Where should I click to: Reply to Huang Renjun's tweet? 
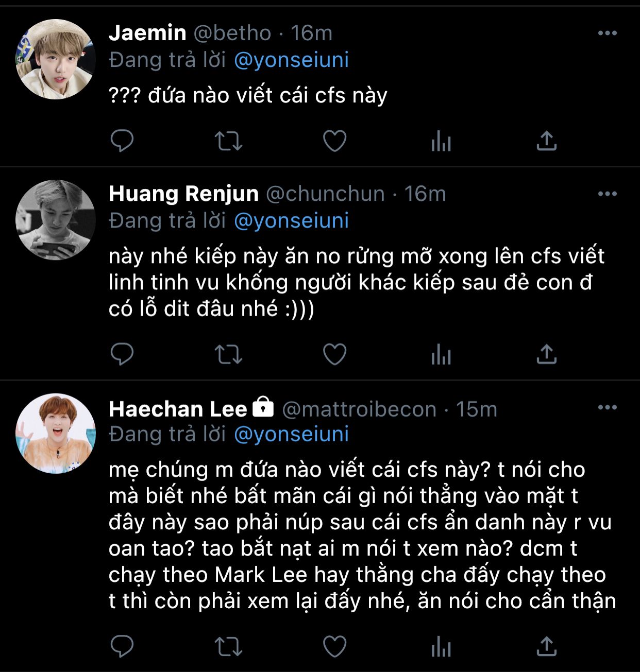click(x=122, y=354)
